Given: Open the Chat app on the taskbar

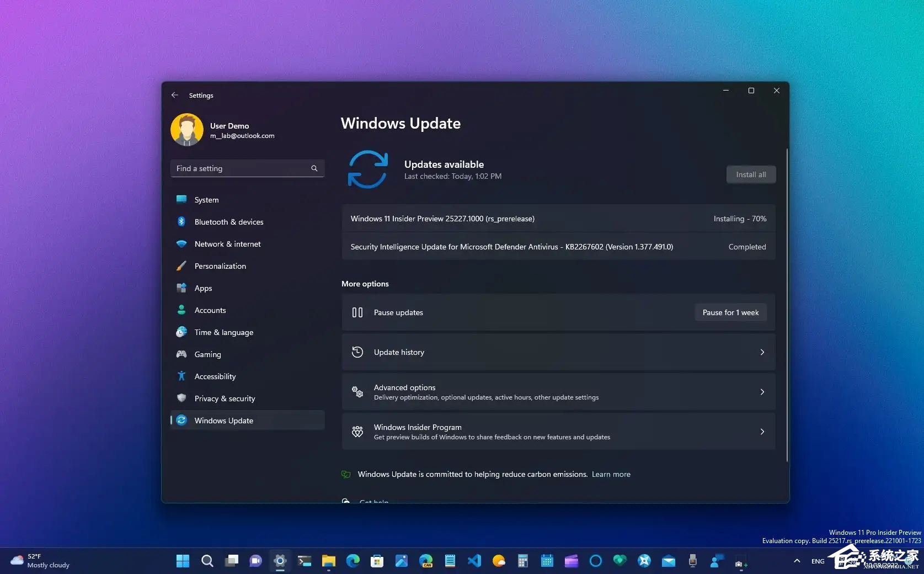Looking at the screenshot, I should 255,561.
